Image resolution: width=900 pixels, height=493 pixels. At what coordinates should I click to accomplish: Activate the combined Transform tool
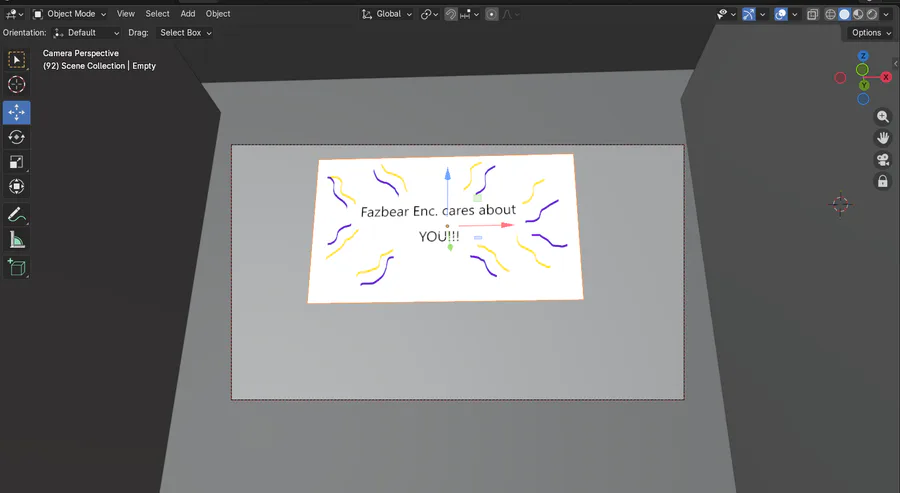16,187
